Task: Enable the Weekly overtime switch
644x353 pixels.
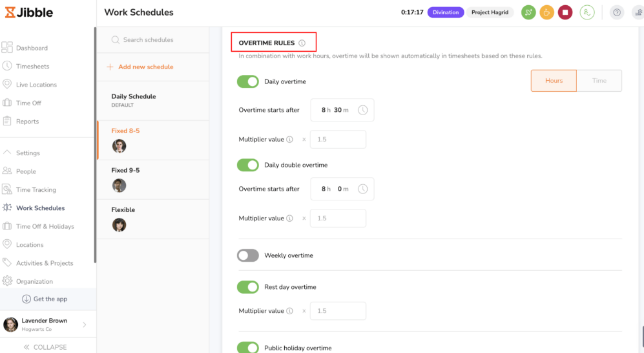Action: (x=247, y=255)
